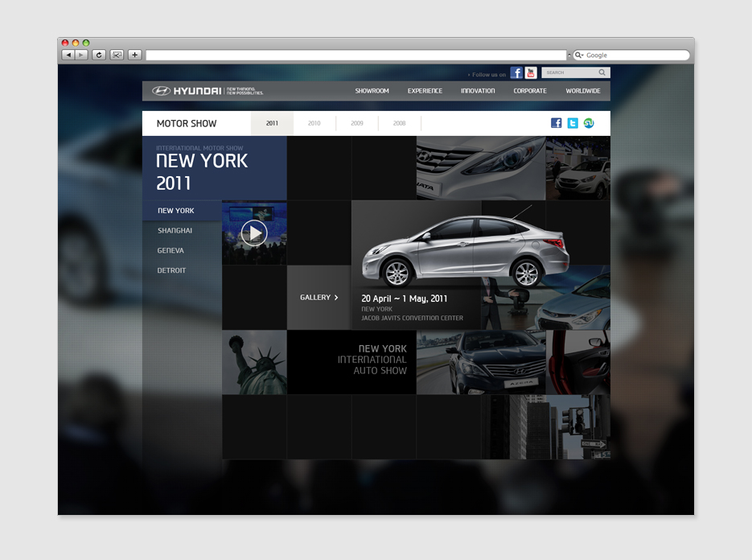
Task: Open the INNOVATION menu
Action: coord(478,91)
